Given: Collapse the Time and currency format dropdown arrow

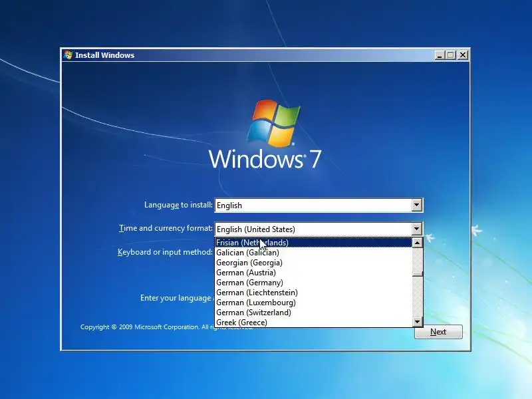Looking at the screenshot, I should [417, 229].
